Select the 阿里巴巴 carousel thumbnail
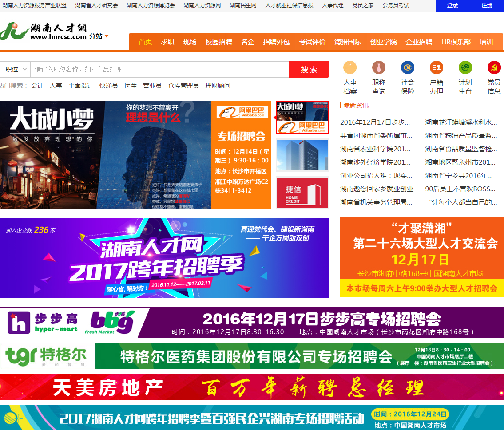The height and width of the screenshot is (430, 504). [x=302, y=117]
